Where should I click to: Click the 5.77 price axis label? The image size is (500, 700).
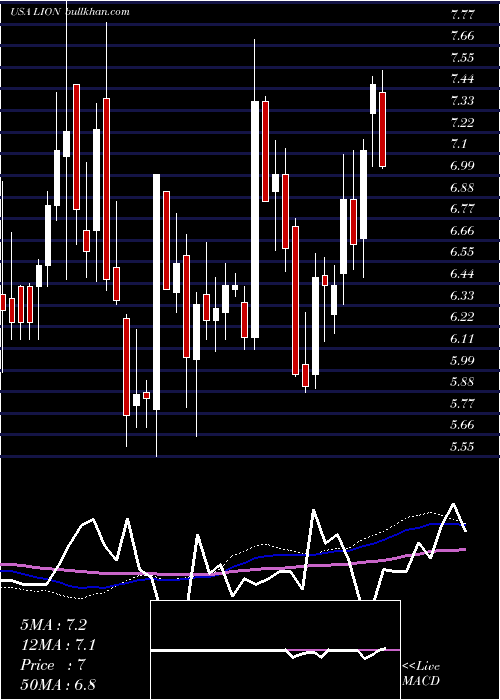pyautogui.click(x=462, y=404)
